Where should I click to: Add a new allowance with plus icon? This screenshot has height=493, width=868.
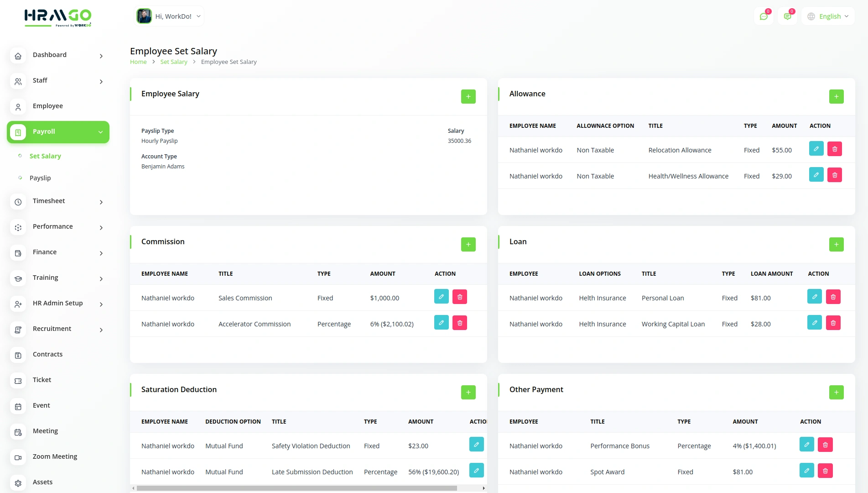point(836,97)
